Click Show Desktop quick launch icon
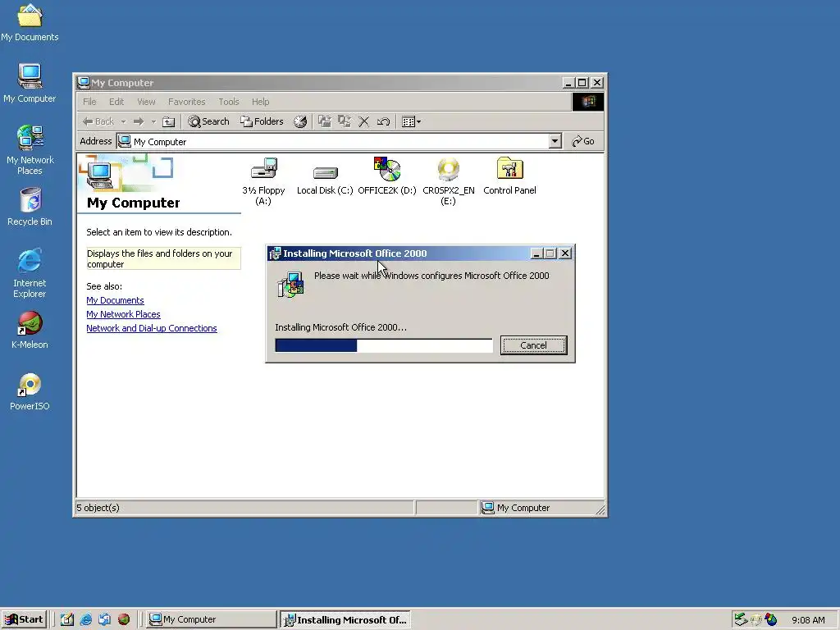The height and width of the screenshot is (630, 840). tap(67, 619)
